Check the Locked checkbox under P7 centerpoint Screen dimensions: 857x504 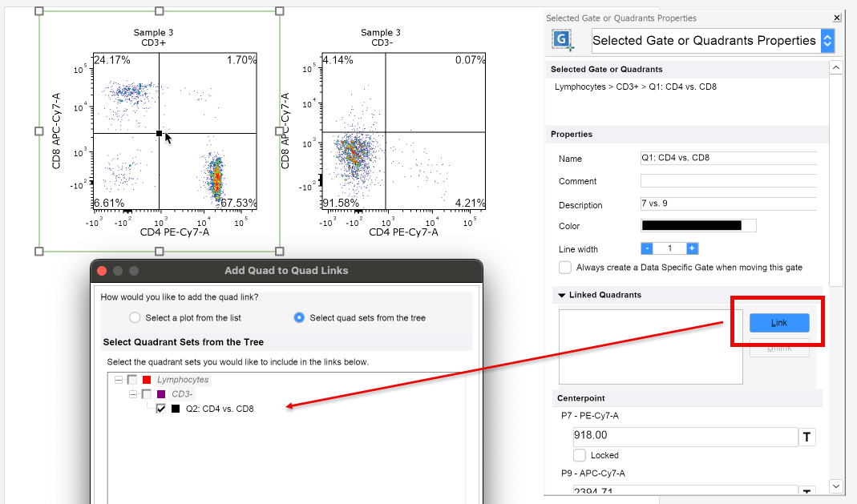[x=580, y=455]
